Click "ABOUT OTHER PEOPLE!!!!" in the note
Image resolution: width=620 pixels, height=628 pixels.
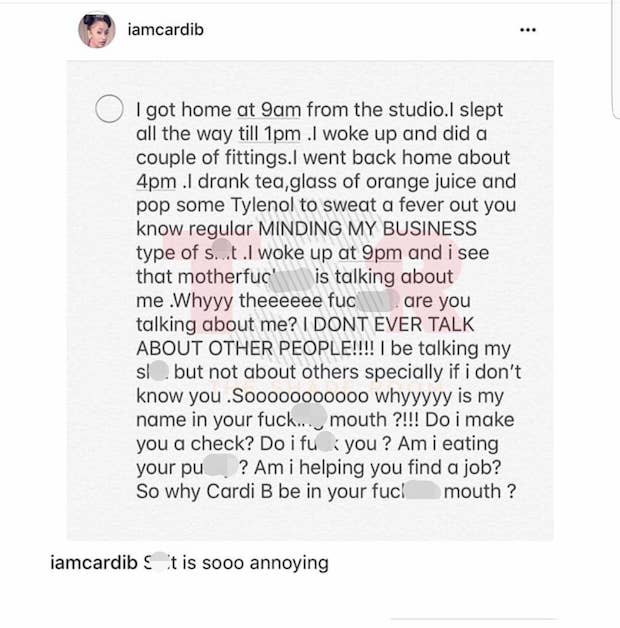(255, 348)
